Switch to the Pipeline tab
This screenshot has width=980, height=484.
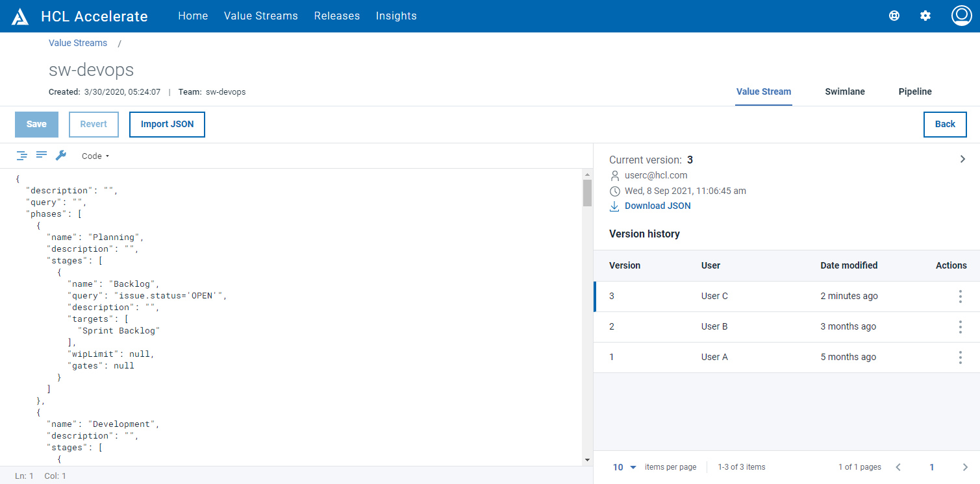tap(915, 92)
